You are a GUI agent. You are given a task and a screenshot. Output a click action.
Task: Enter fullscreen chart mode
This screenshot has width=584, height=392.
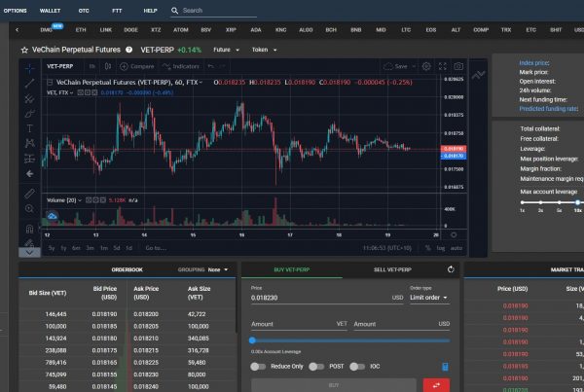[x=443, y=66]
